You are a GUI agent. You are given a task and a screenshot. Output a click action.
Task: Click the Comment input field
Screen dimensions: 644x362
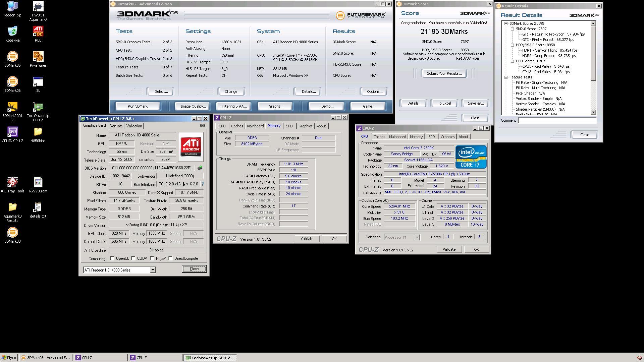(557, 120)
